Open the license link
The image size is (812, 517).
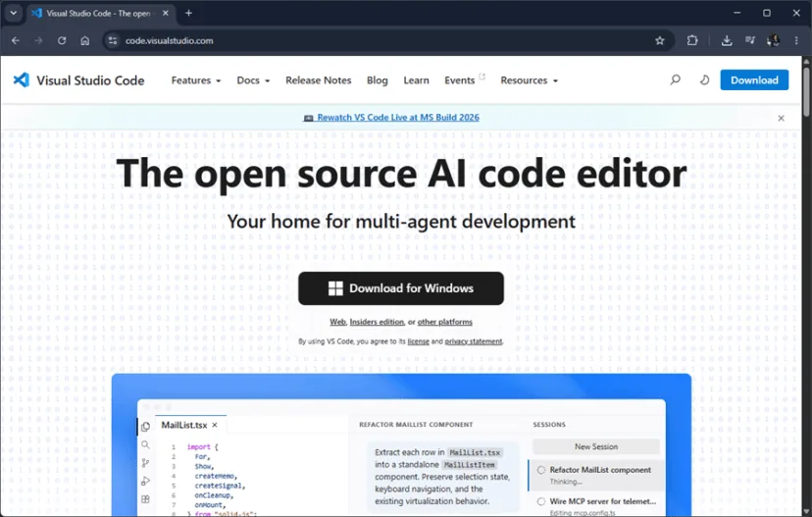point(418,341)
